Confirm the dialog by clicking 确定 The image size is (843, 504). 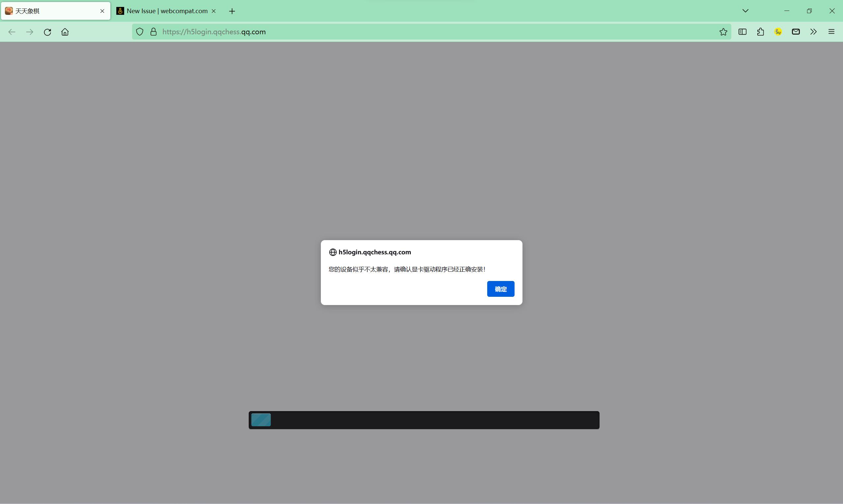(501, 289)
